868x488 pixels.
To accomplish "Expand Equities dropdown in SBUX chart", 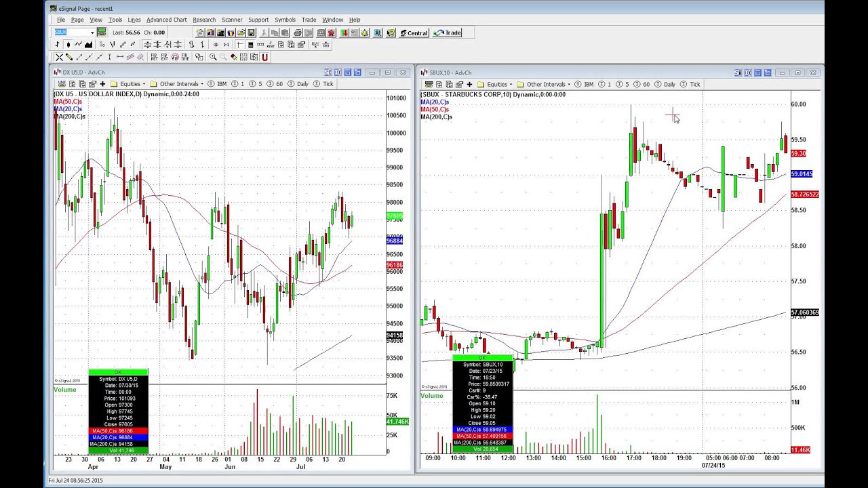I will tap(511, 85).
